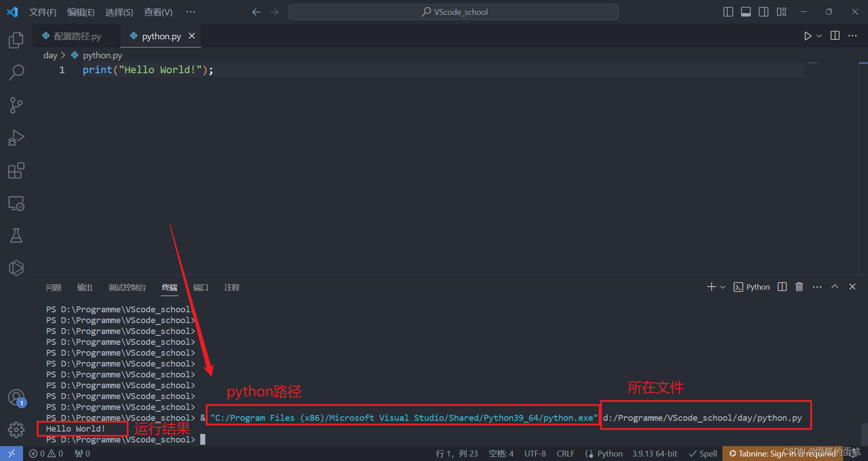Open the Remote Explorer icon
868x461 pixels.
point(16,203)
